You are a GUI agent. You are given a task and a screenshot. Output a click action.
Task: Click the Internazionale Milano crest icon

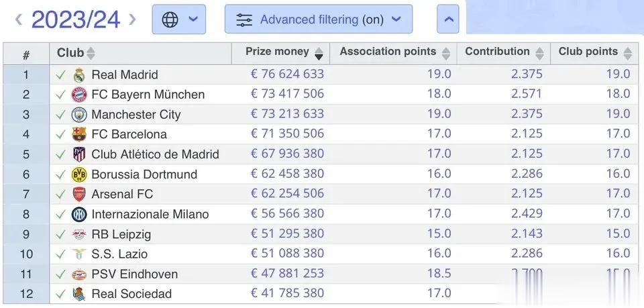click(79, 215)
